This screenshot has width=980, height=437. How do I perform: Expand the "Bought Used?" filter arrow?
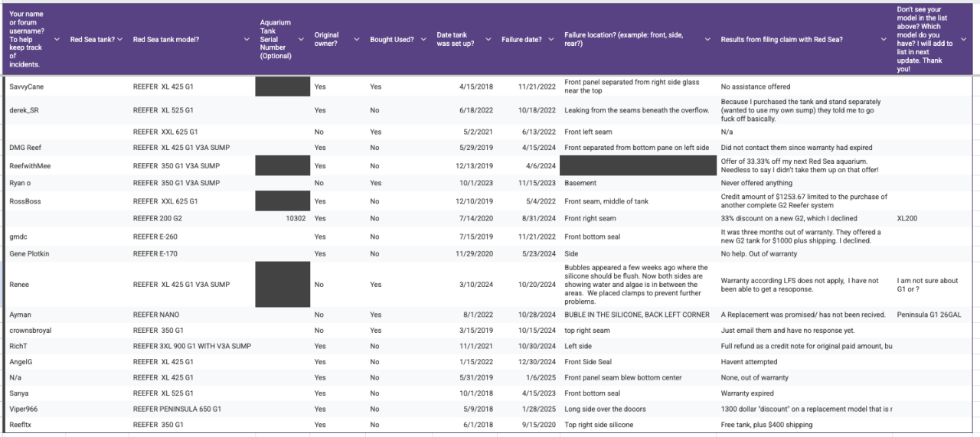pyautogui.click(x=423, y=39)
